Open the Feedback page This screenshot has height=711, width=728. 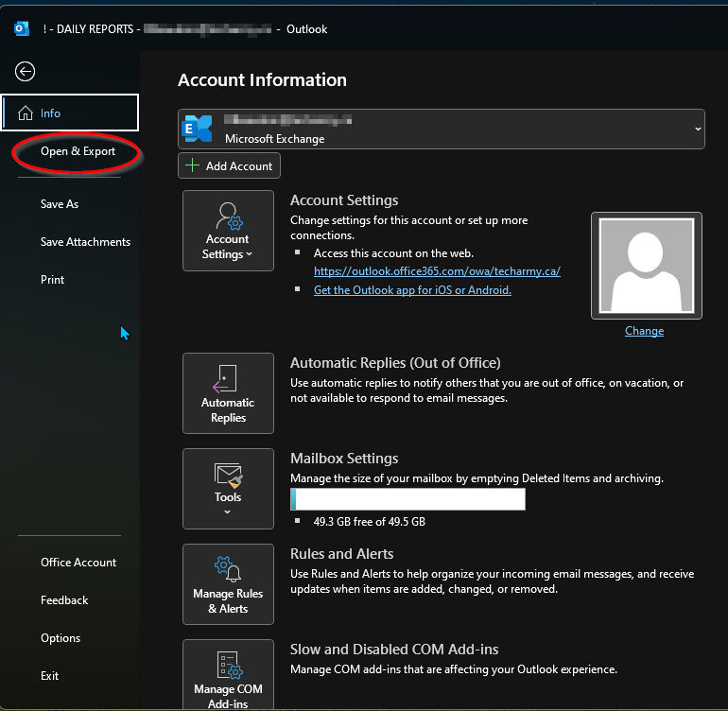64,600
